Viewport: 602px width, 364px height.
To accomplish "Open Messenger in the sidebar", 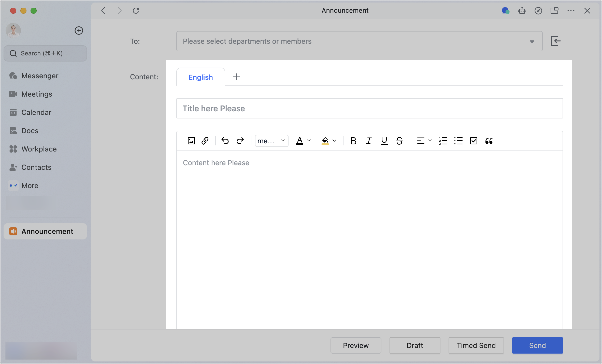I will click(x=45, y=76).
